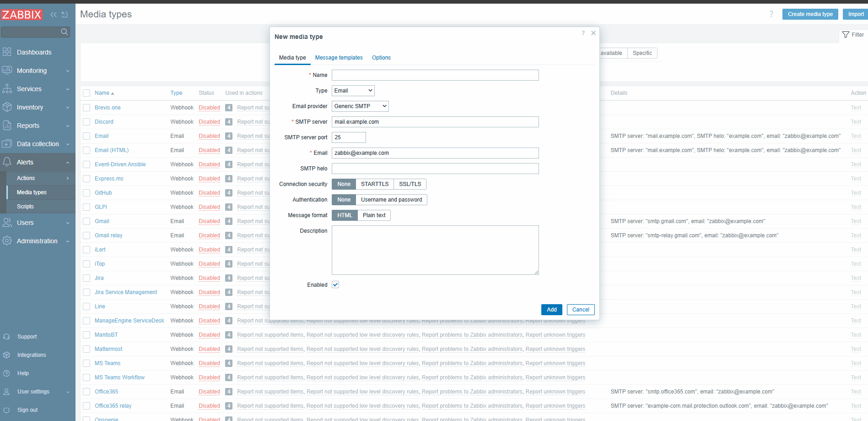The image size is (868, 421).
Task: Click the sidebar hide/kiosk icon next to logo
Action: (x=65, y=15)
